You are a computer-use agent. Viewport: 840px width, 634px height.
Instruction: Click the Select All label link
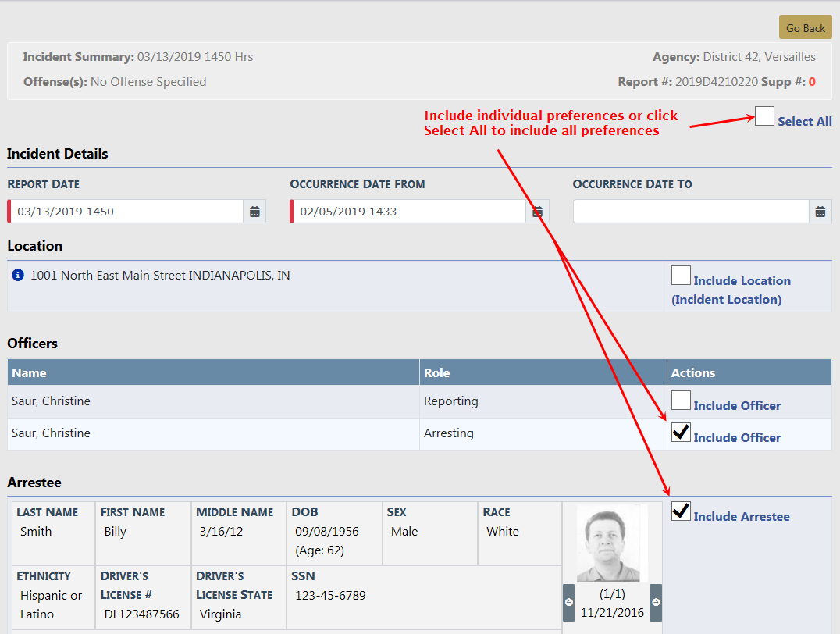804,122
